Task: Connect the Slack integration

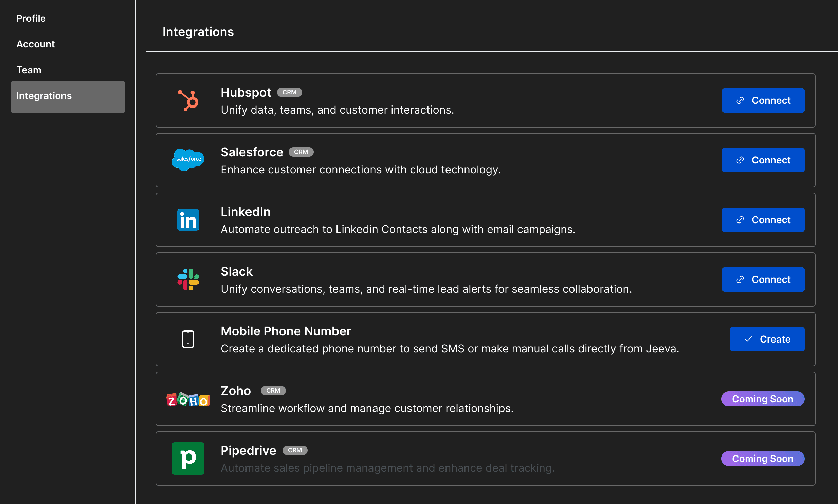Action: (763, 279)
